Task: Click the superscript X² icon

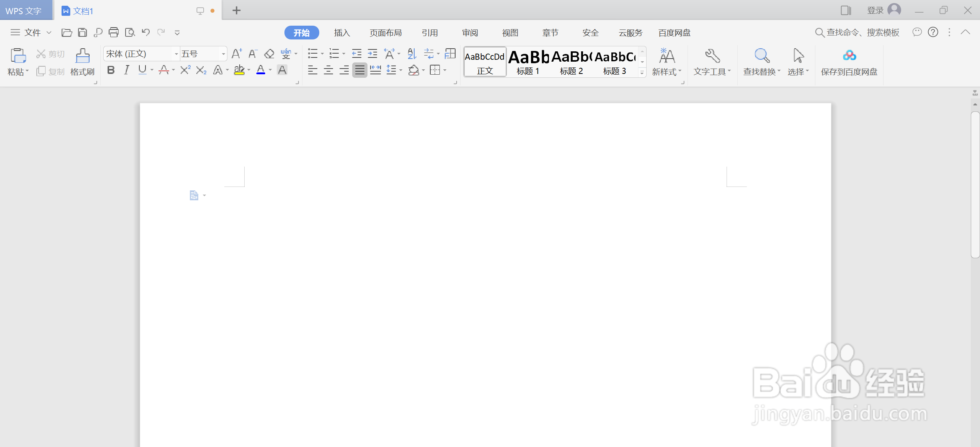Action: (185, 70)
